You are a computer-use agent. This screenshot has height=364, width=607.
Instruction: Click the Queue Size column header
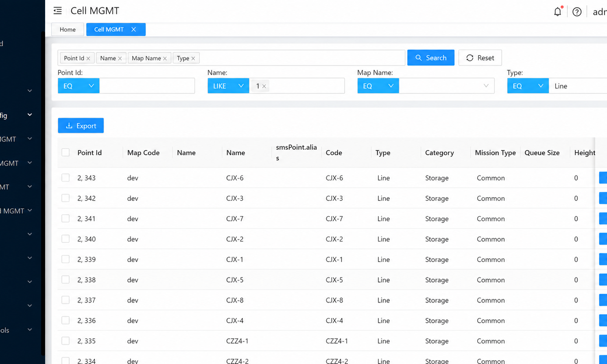(542, 153)
